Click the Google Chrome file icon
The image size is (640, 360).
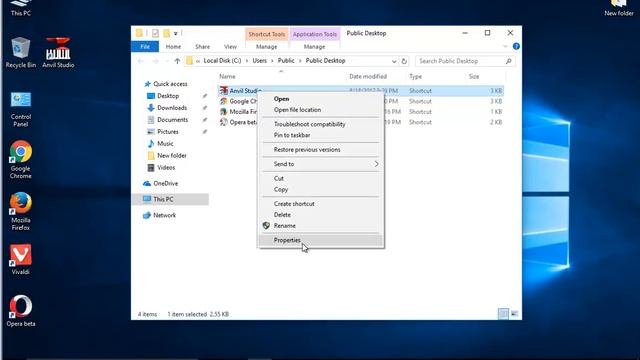click(223, 101)
